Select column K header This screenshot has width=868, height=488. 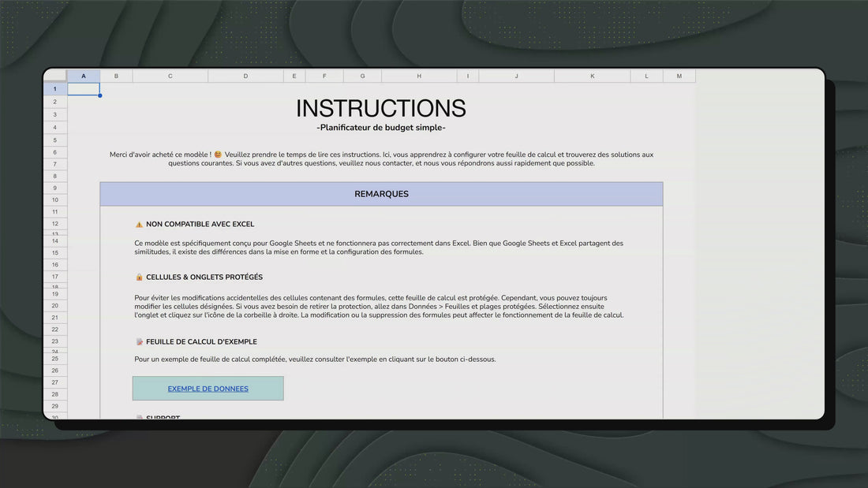pos(593,76)
